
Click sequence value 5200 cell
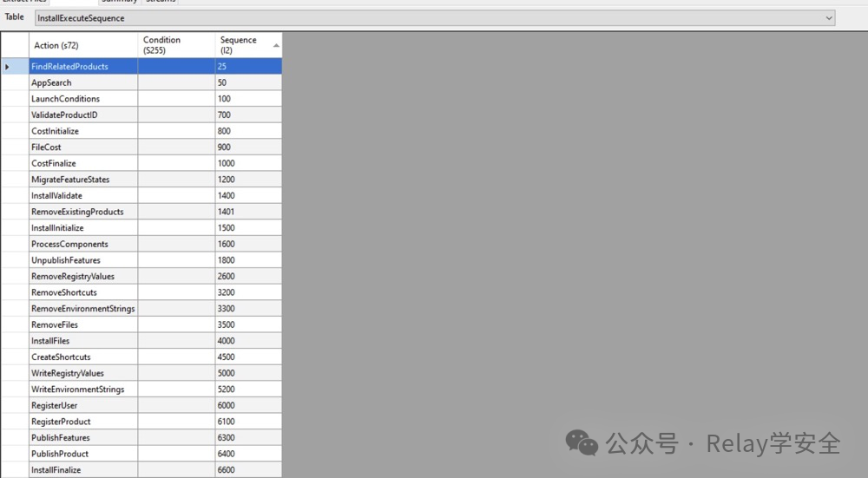pyautogui.click(x=248, y=389)
